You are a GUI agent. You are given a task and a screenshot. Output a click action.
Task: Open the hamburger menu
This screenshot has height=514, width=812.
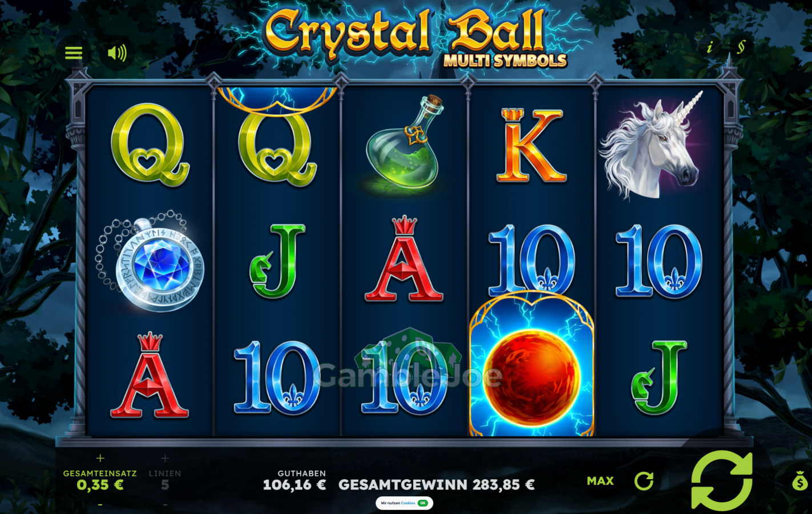click(x=74, y=53)
